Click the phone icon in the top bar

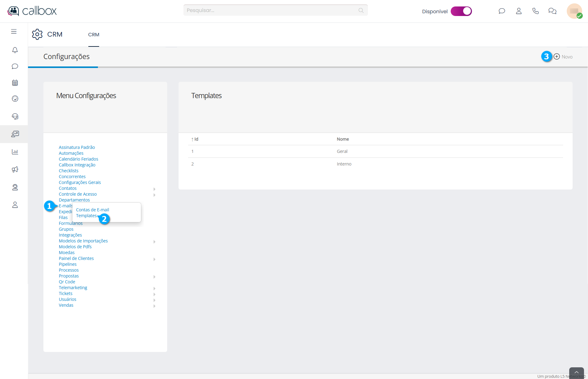535,11
